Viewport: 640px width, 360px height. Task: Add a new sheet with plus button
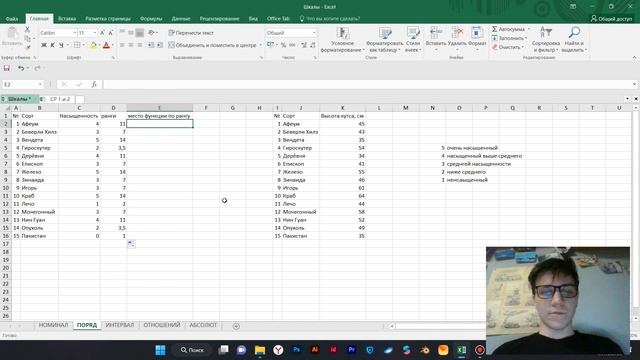236,326
